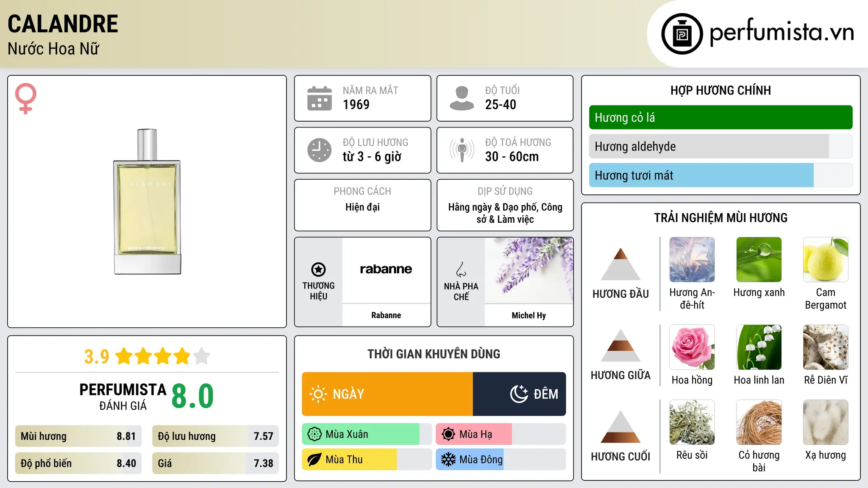Click the middle-note pyramid icon above Hương giữa
868x488 pixels.
click(620, 345)
